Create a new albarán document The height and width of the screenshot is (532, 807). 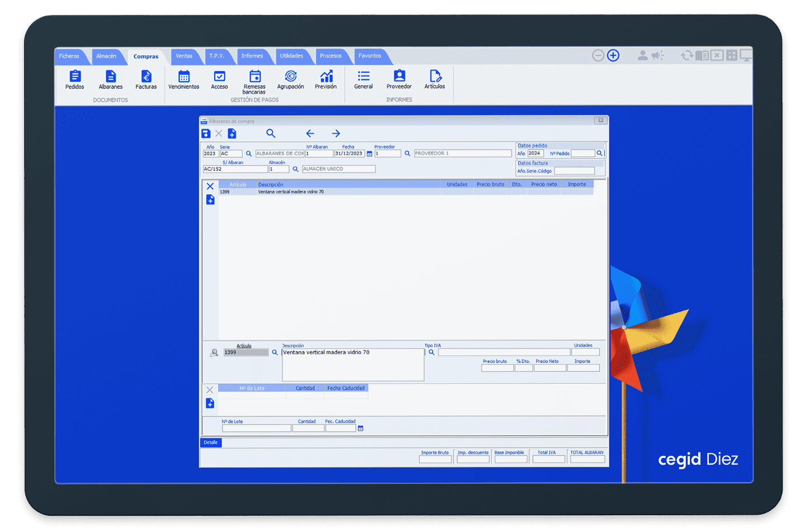[x=232, y=133]
